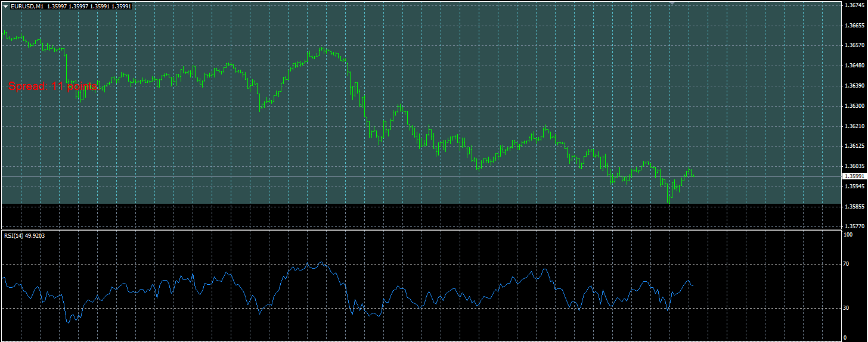The width and height of the screenshot is (868, 342).
Task: Click price axis label 1.36570
Action: click(854, 45)
